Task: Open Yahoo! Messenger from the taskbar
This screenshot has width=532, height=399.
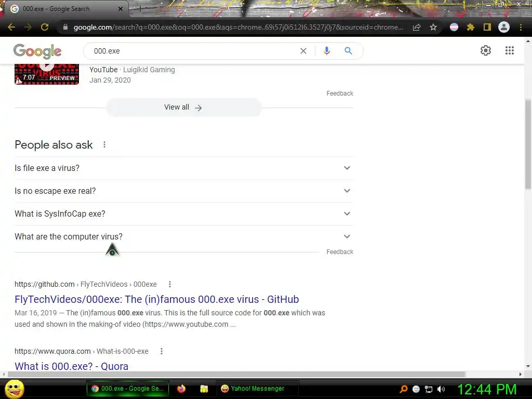Action: [x=257, y=389]
